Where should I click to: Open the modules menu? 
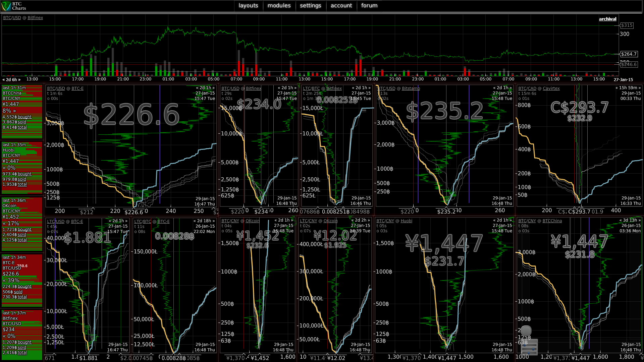(279, 6)
